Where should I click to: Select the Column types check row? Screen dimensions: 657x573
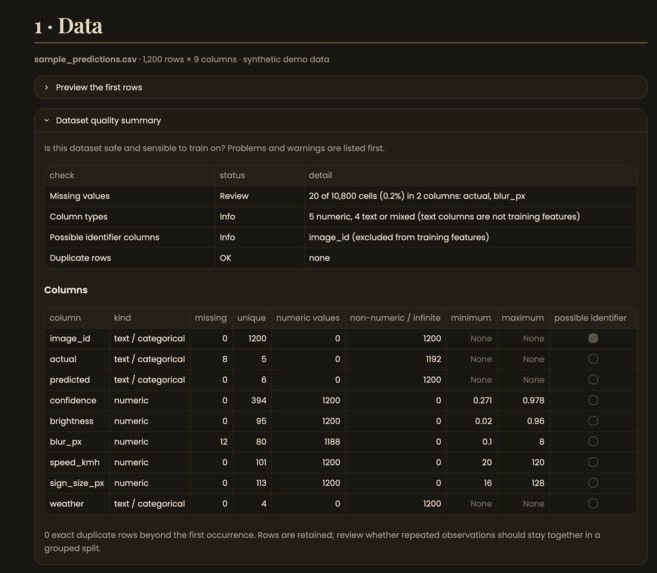pos(341,217)
